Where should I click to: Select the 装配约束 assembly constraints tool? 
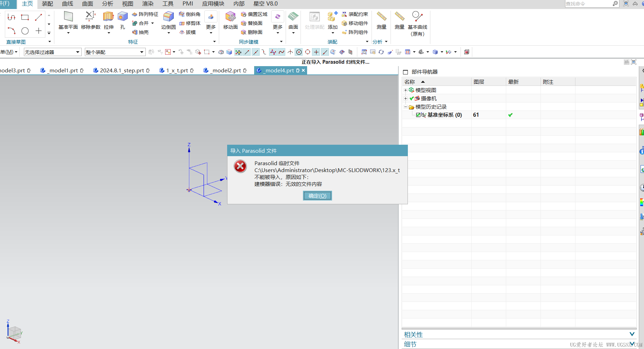(x=355, y=14)
